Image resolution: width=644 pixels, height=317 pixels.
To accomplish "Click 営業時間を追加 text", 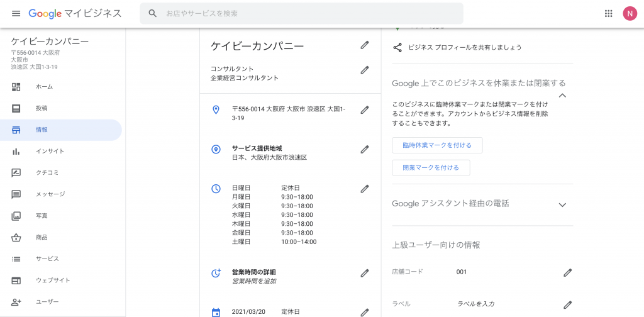I will pos(254,282).
